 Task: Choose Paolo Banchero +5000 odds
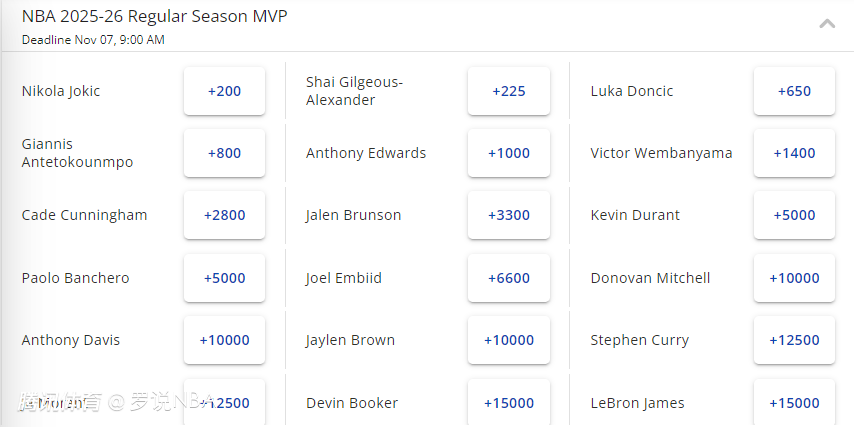click(224, 278)
